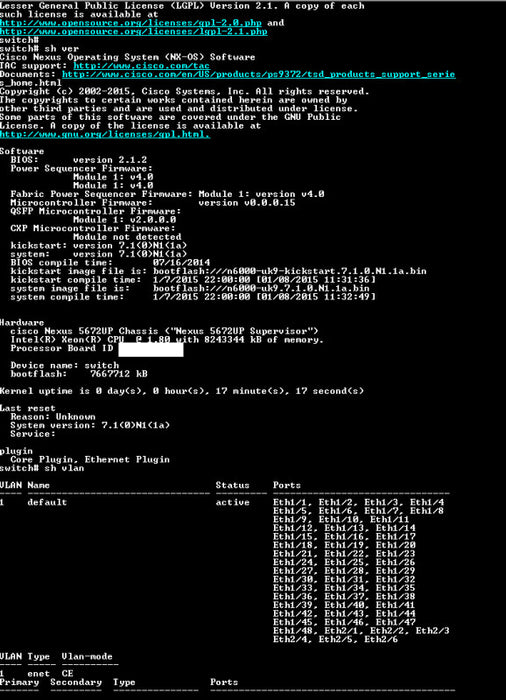506x700 pixels.
Task: Click the BIOS version 2.1.2 text
Action: click(x=79, y=160)
